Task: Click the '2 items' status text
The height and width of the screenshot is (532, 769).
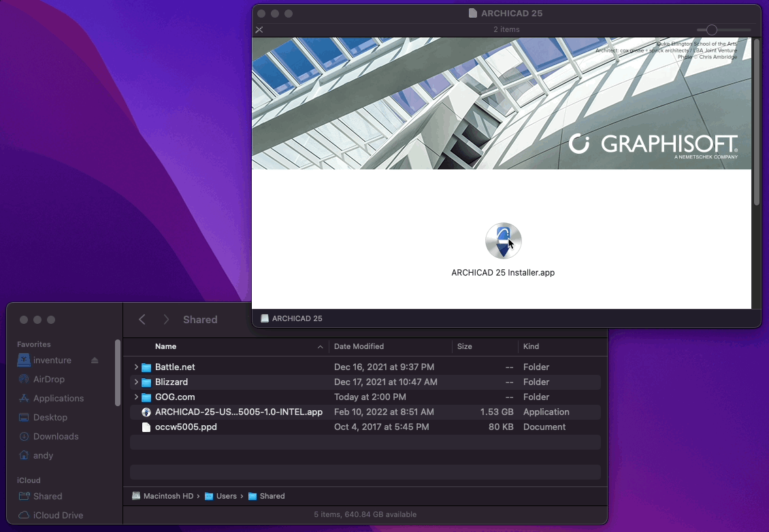Action: (506, 29)
